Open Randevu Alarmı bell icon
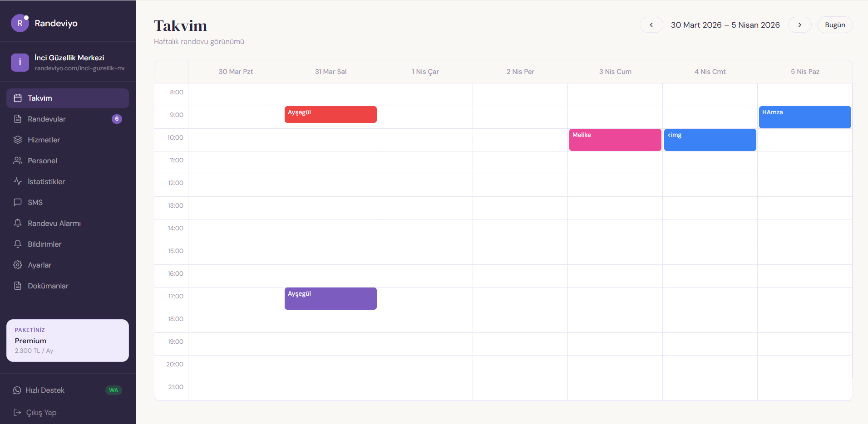This screenshot has height=424, width=868. [18, 223]
